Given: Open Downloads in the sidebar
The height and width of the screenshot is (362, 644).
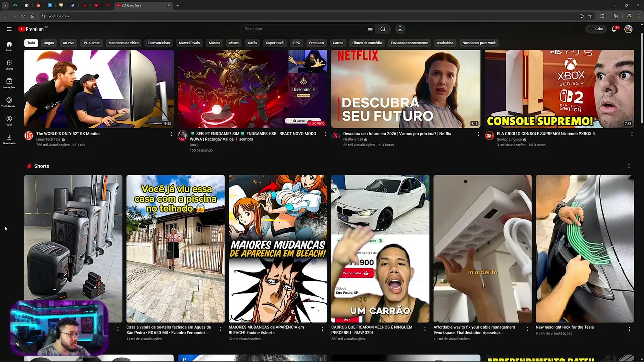Looking at the screenshot, I should coord(9,139).
